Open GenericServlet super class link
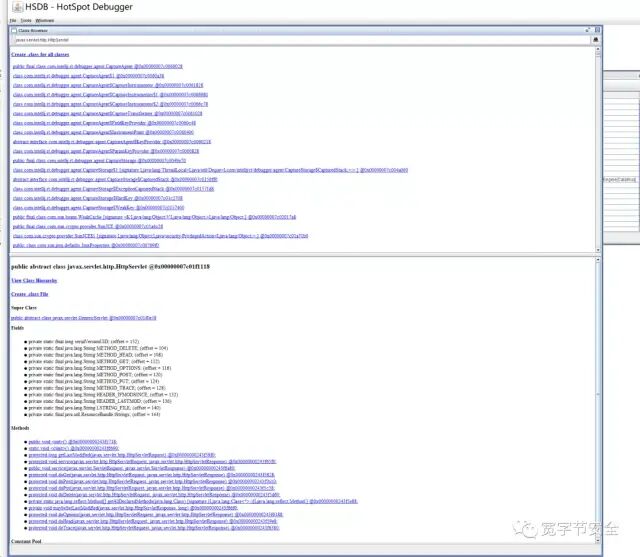This screenshot has width=640, height=557. (84, 318)
